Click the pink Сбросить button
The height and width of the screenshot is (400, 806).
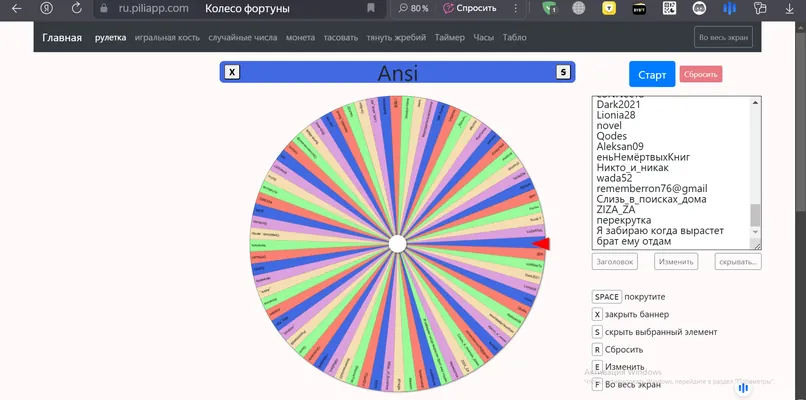[701, 74]
